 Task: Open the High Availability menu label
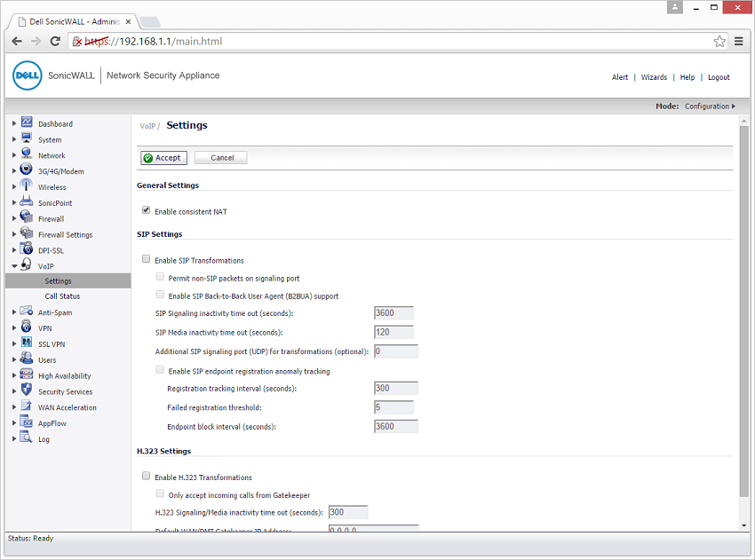tap(65, 376)
